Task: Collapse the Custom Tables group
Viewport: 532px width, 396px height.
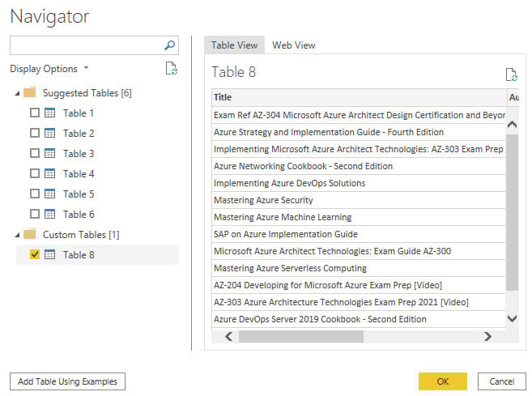Action: [x=17, y=235]
